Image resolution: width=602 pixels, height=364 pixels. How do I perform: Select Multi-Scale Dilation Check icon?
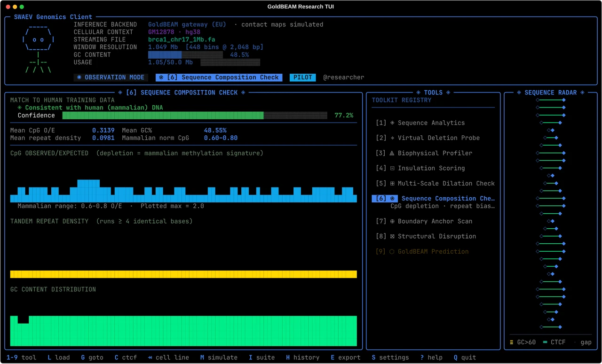pos(392,184)
